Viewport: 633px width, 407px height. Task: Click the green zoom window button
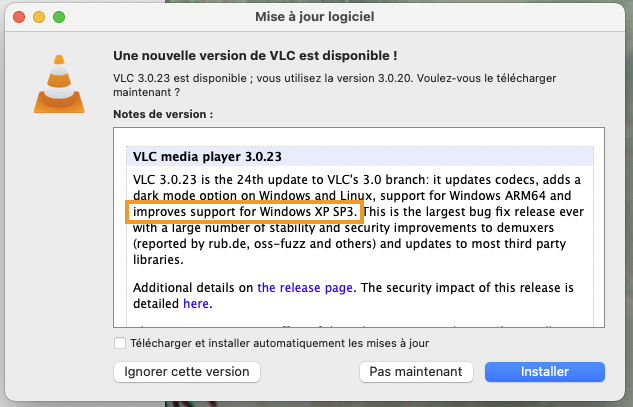tap(59, 18)
